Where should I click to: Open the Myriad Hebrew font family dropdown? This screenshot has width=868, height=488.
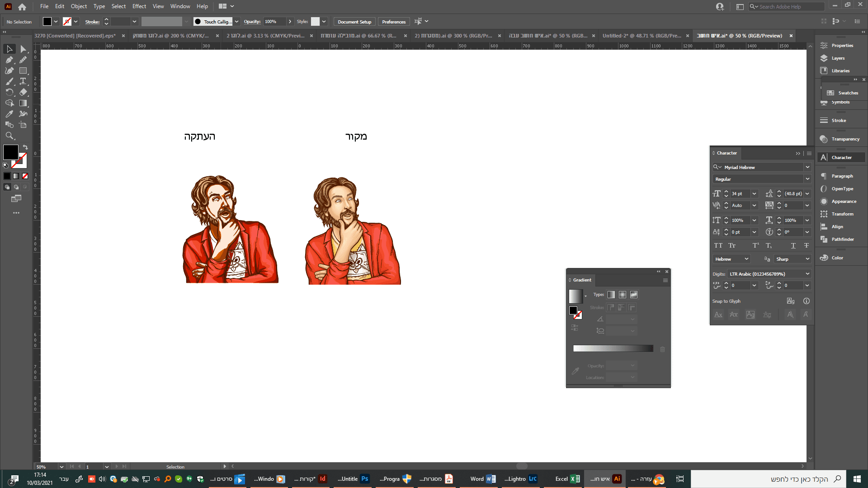pyautogui.click(x=807, y=167)
